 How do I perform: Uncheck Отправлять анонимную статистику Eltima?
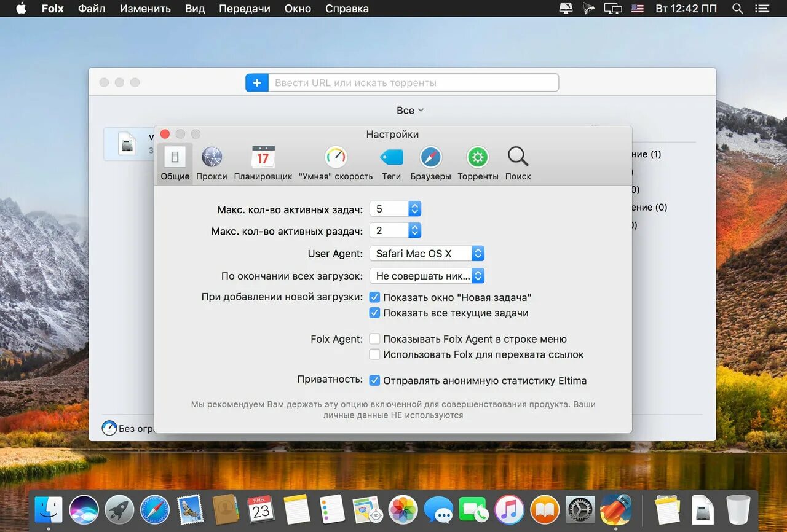click(374, 380)
